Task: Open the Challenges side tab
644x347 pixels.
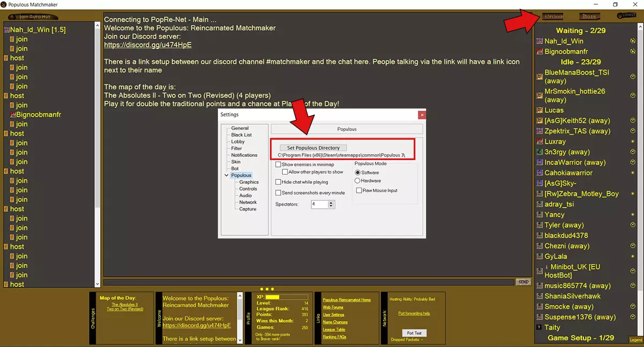Action: tap(93, 317)
